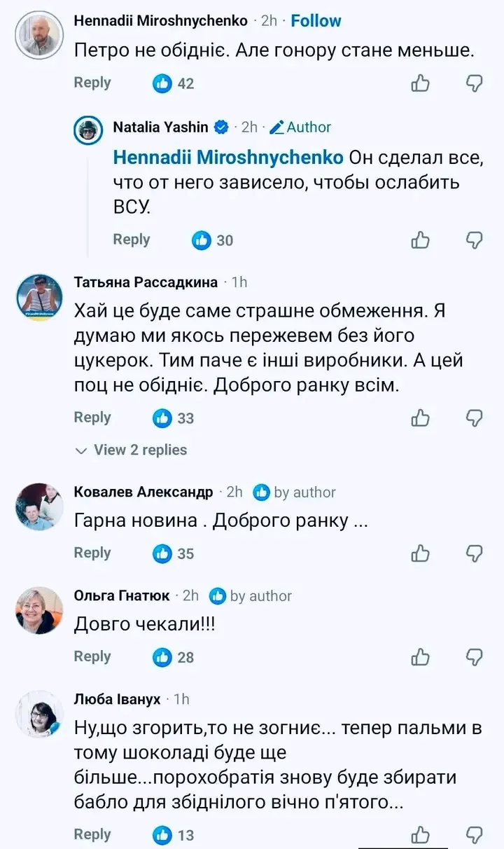
Task: Dislike Natalia Yashin's reply
Action: (x=475, y=240)
